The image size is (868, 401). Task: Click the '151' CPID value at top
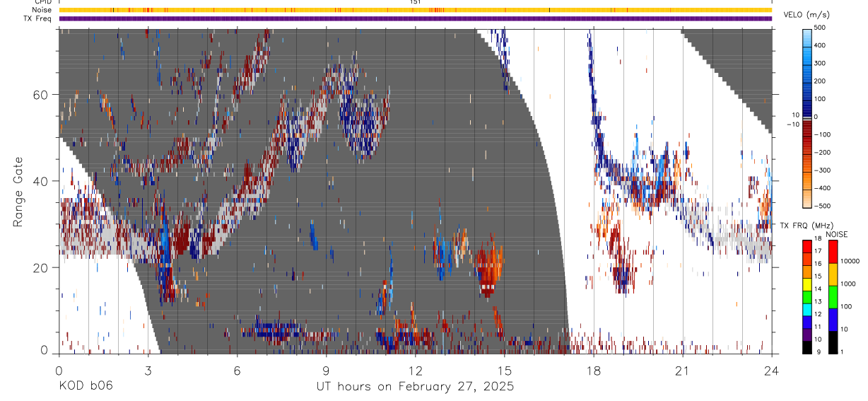[415, 2]
